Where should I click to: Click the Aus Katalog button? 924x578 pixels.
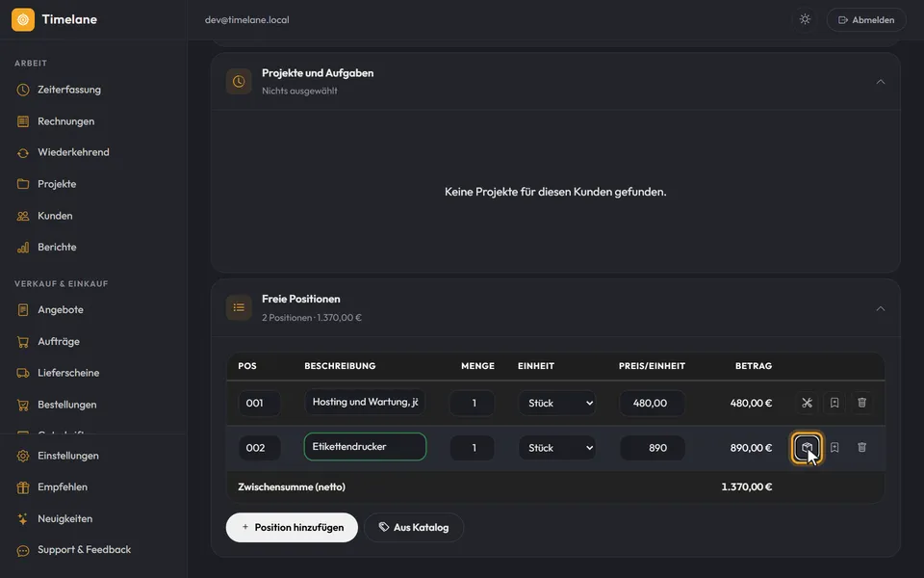click(414, 527)
